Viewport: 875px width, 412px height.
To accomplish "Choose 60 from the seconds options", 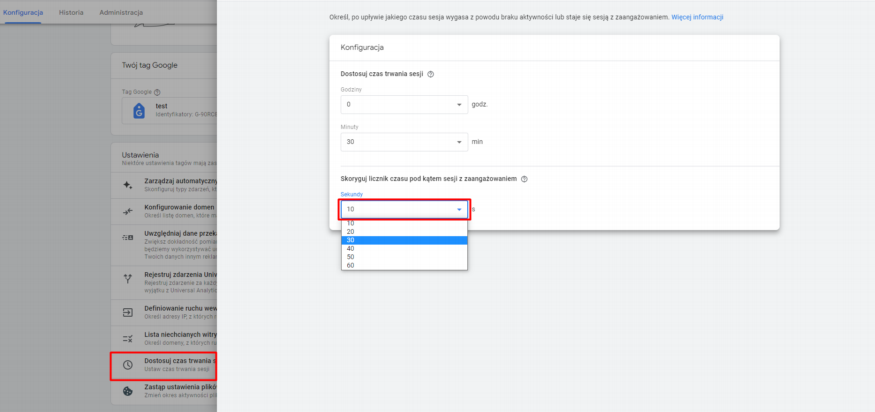I will 403,265.
